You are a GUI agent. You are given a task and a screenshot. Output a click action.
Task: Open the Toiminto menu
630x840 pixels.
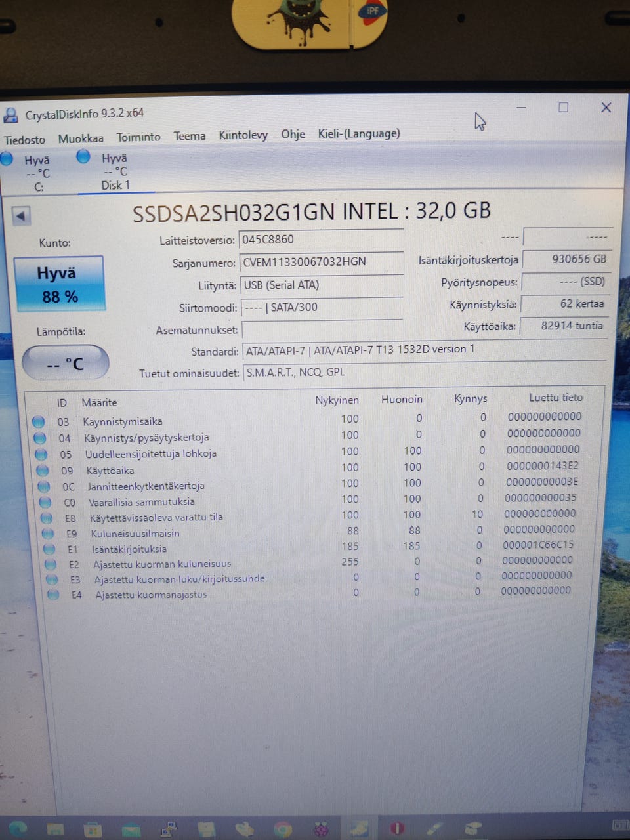click(138, 136)
